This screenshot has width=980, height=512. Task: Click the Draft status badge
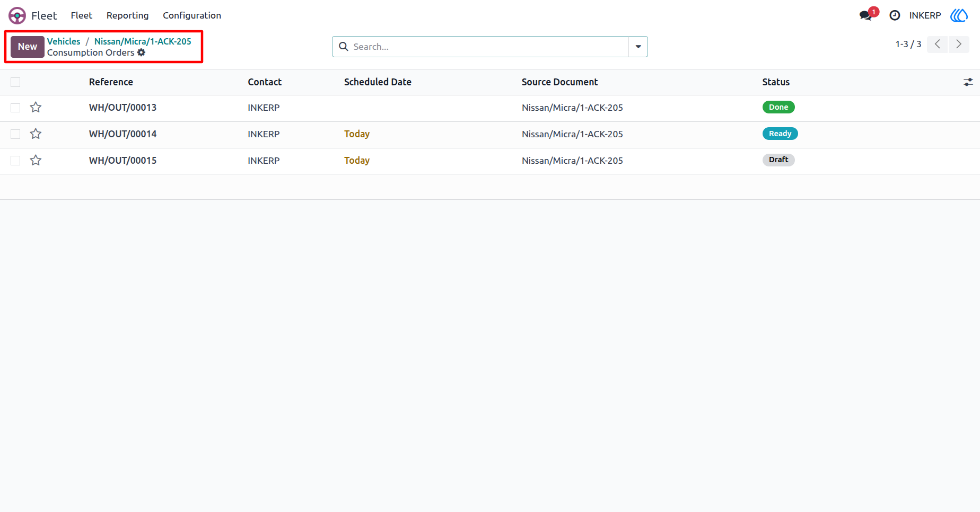click(778, 160)
